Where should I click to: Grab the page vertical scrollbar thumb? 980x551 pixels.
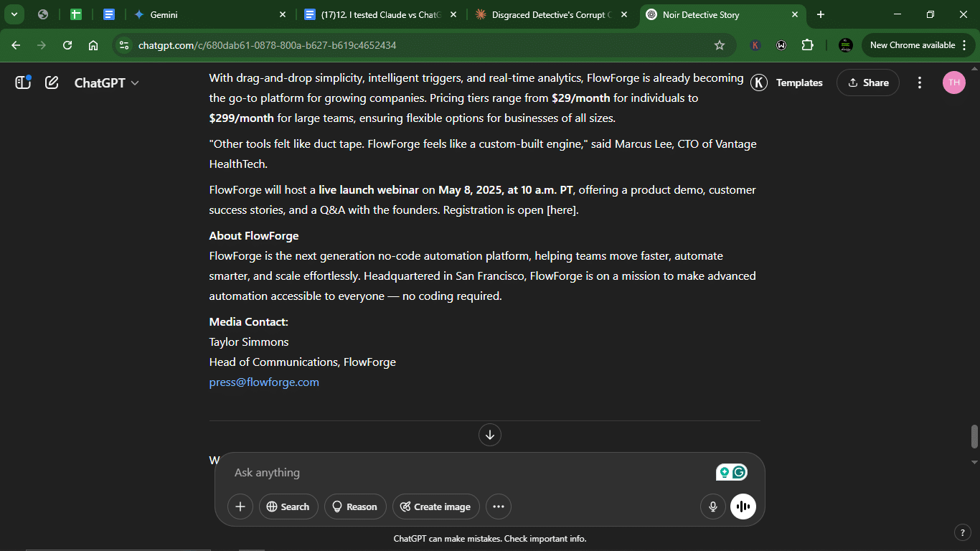pos(974,435)
